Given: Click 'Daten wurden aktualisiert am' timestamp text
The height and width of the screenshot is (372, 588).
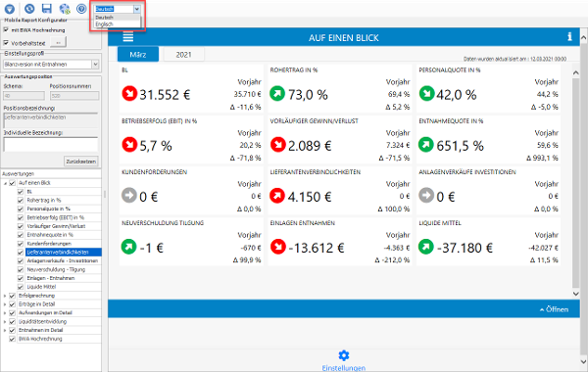Looking at the screenshot, I should pos(514,59).
